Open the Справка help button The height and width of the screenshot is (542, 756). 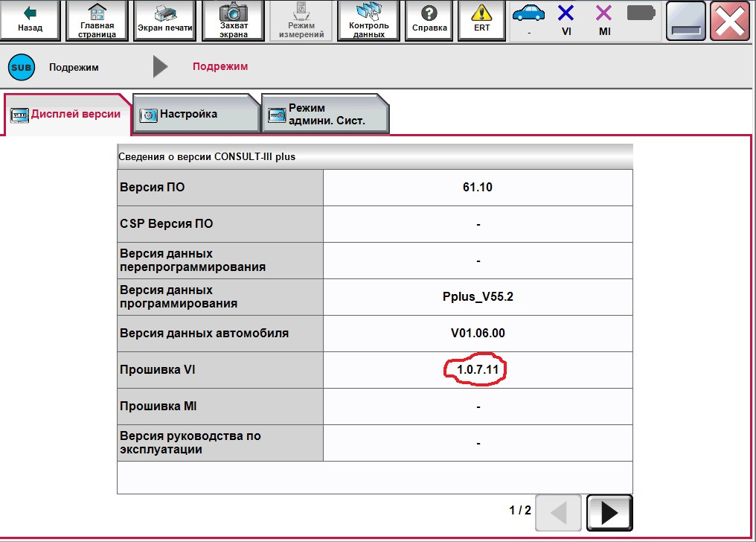coord(429,20)
